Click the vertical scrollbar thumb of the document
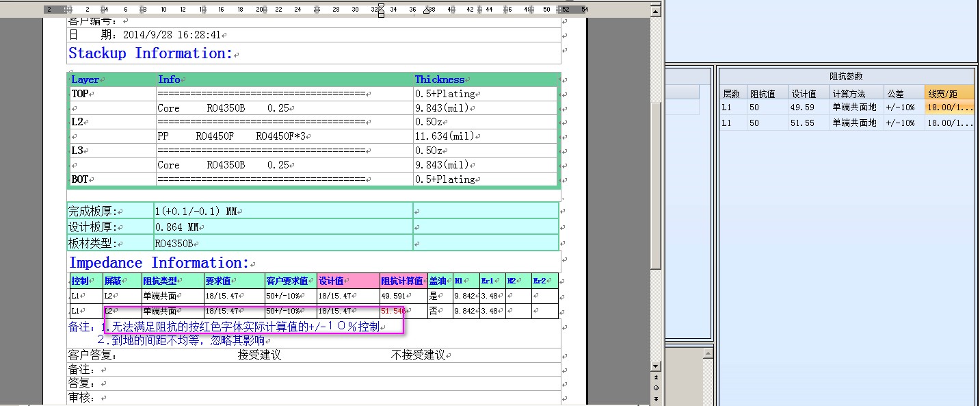The height and width of the screenshot is (406, 980). (656, 186)
